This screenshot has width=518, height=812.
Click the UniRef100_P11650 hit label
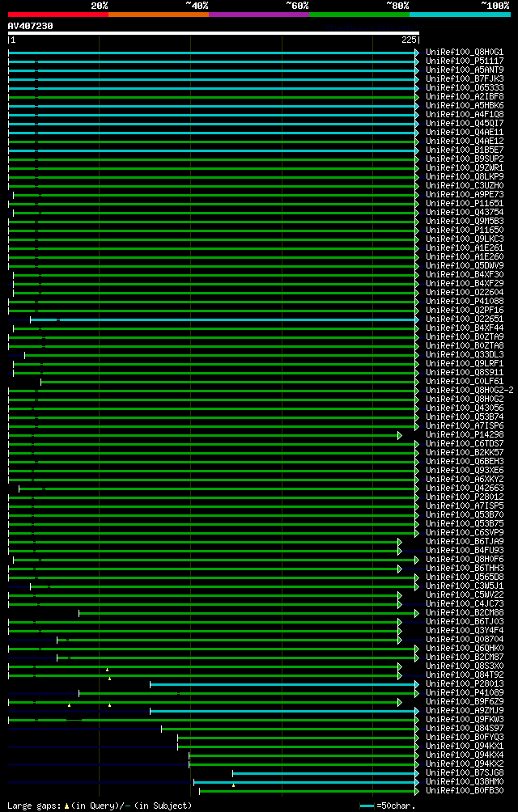coord(464,230)
